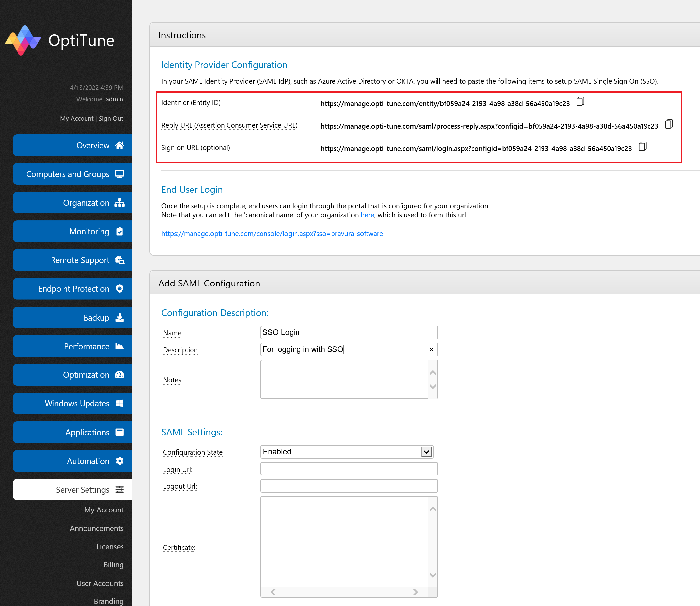Open the Backup section
Viewport: 700px width, 606px height.
pos(73,318)
